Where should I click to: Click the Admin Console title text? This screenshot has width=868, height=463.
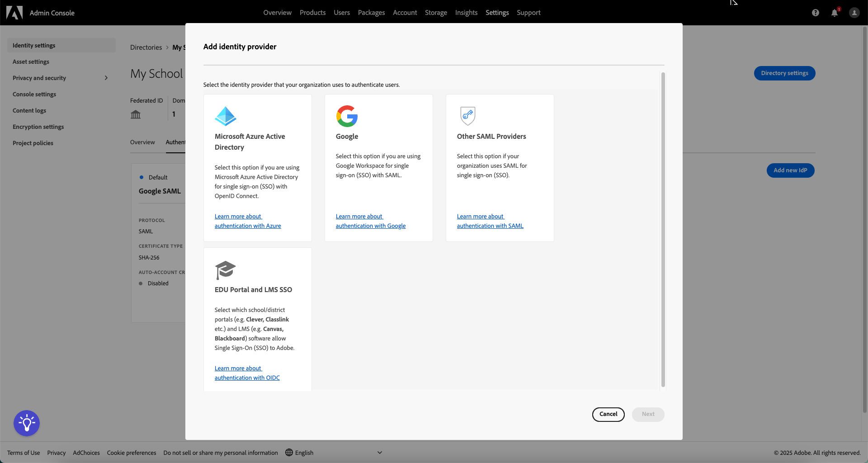[52, 13]
